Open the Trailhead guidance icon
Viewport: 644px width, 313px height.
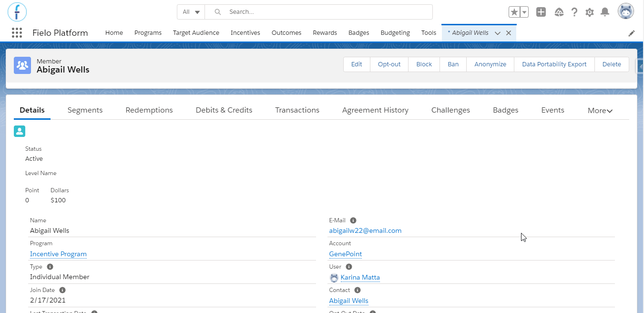click(x=559, y=12)
